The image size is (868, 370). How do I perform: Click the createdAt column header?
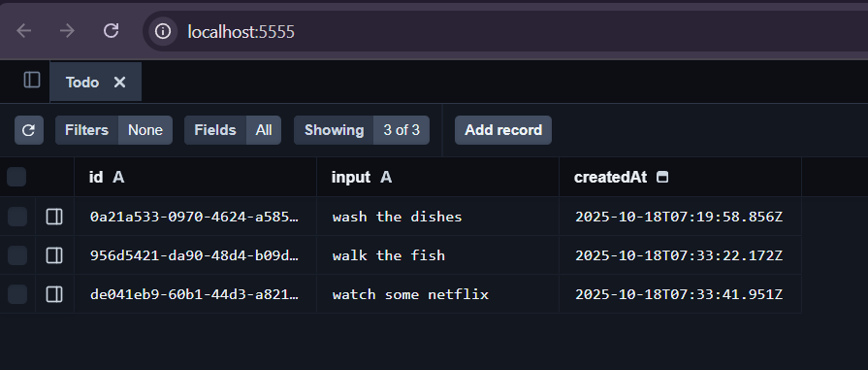[x=681, y=177]
